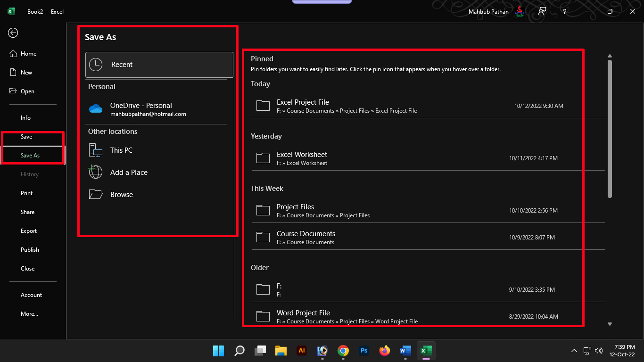The height and width of the screenshot is (362, 644).
Task: Click folder icon beside Excel Worksheet
Action: point(263,158)
